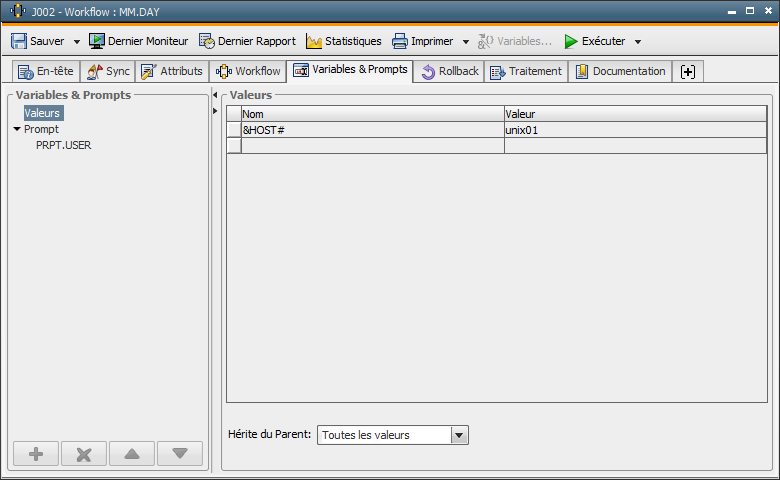Add new entry with plus button
The height and width of the screenshot is (480, 780).
pos(36,454)
